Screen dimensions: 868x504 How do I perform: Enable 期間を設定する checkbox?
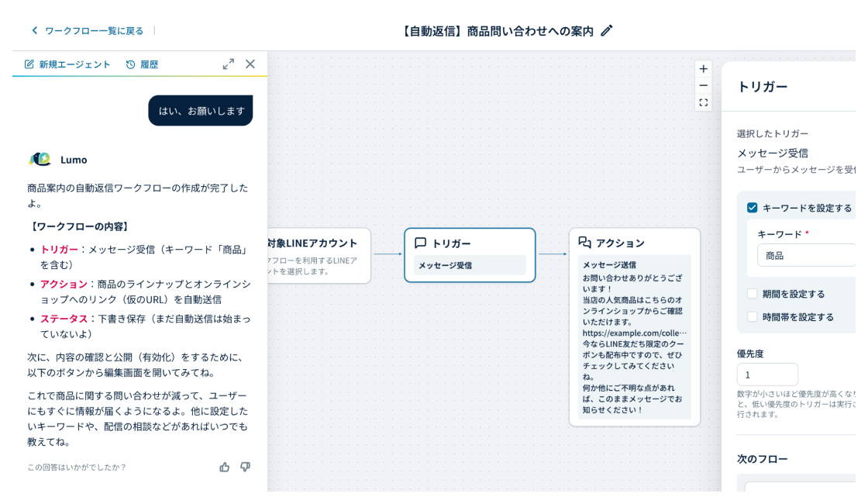[752, 294]
